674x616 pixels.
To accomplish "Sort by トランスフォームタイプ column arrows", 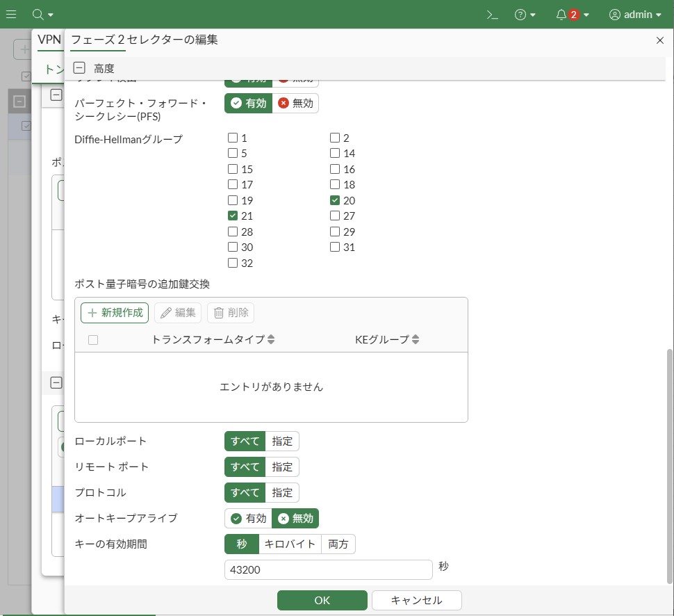I will [x=271, y=340].
